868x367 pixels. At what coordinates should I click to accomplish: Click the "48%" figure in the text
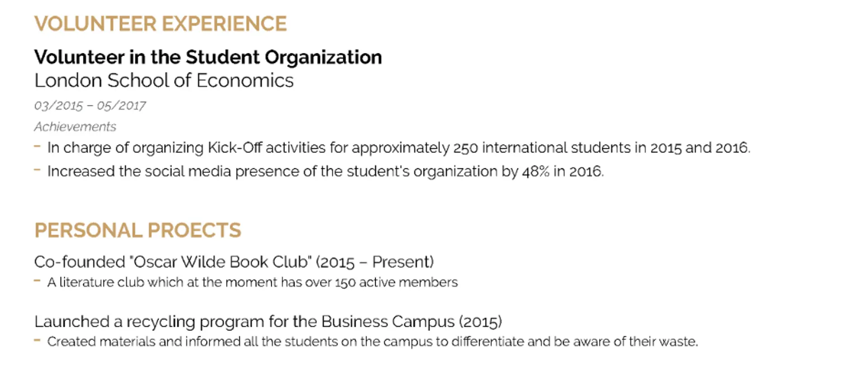pos(536,172)
